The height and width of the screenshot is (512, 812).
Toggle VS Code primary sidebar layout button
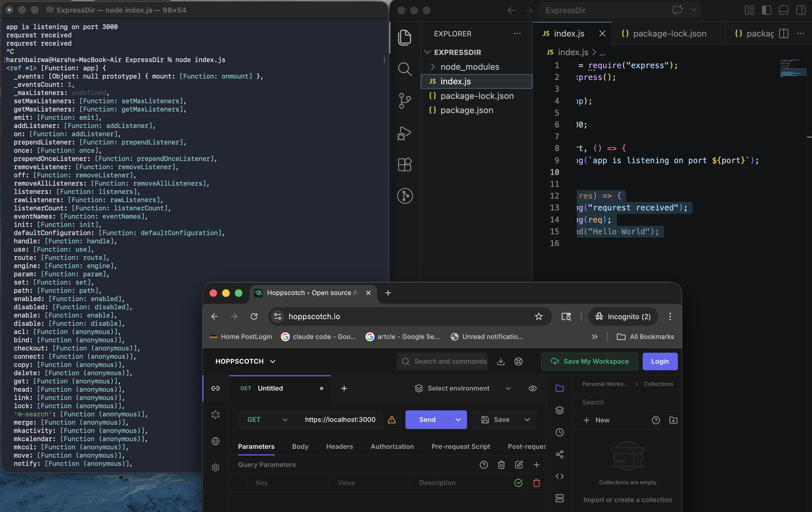tap(766, 10)
